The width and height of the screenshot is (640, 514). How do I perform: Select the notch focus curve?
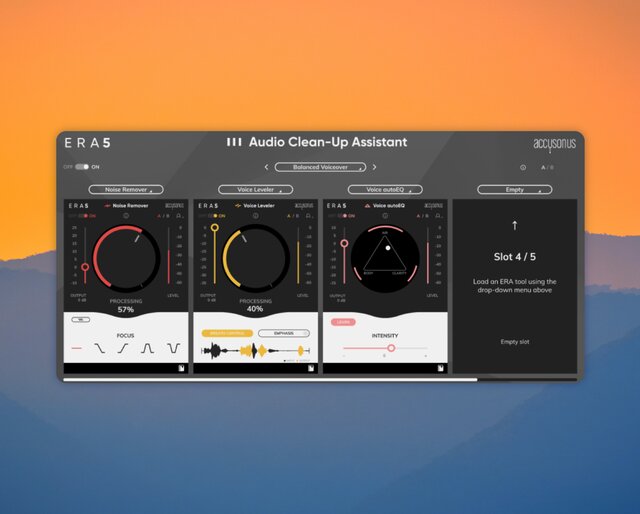tap(173, 348)
